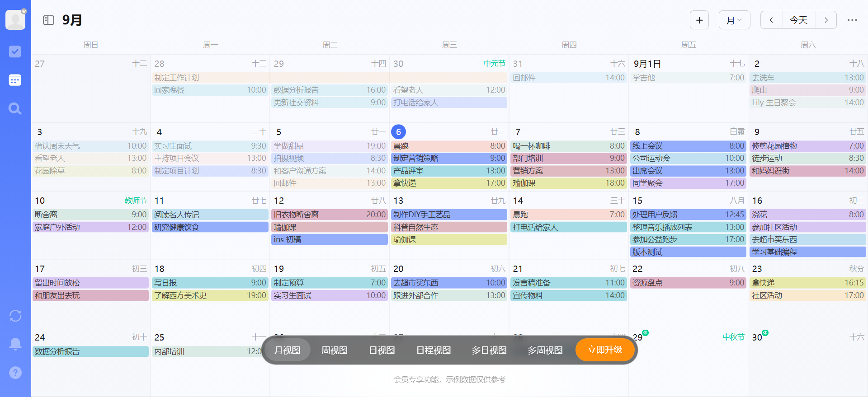Toggle the sidebar panel icon beside 9月
868x397 pixels.
(48, 20)
